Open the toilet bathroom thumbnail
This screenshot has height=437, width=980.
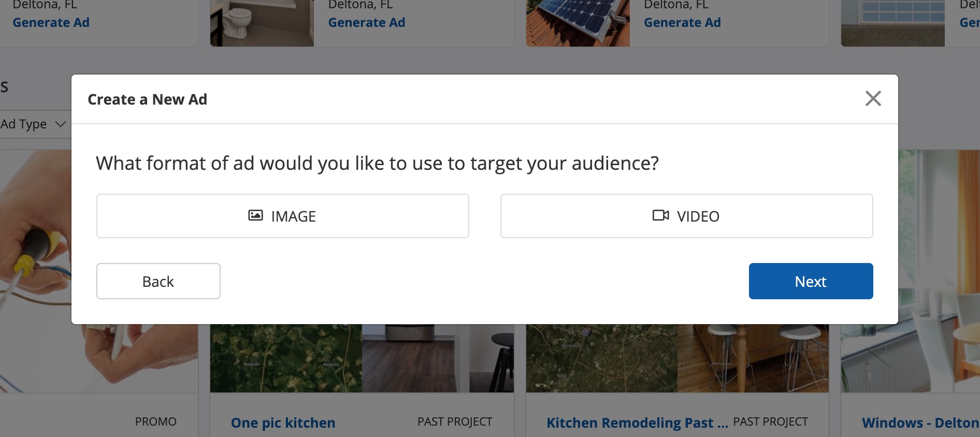click(262, 23)
